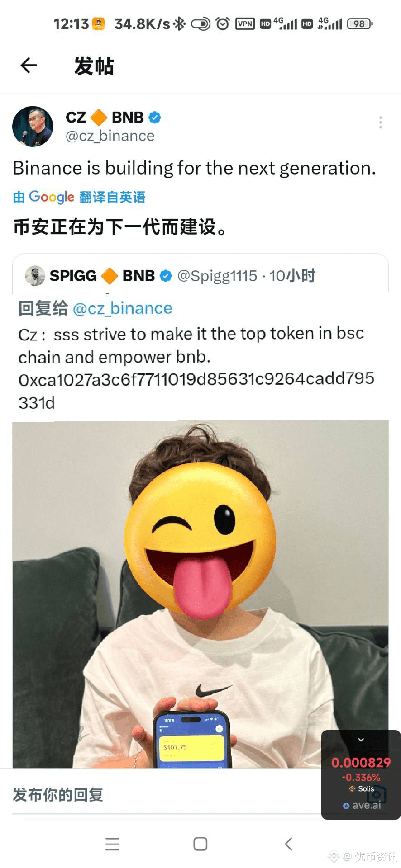The image size is (401, 868).
Task: Open the @cz_binance handle under CZ name
Action: 110,136
